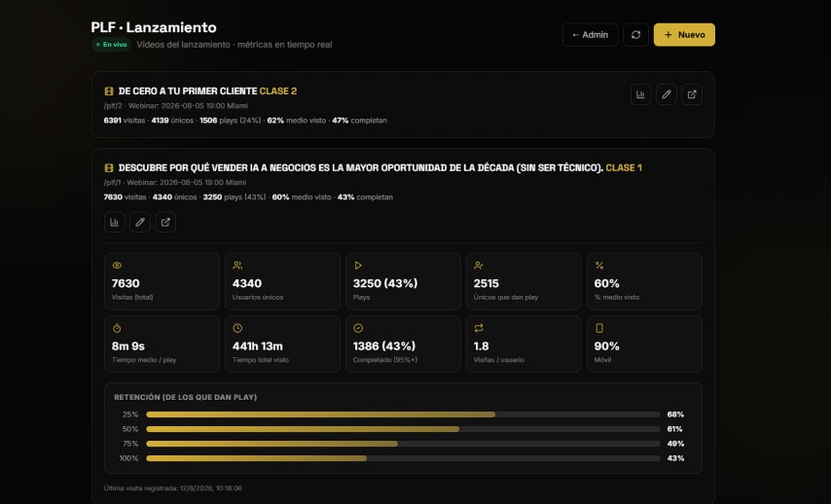The height and width of the screenshot is (504, 831).
Task: Click the 7630 value on Visitas (total) card
Action: pos(126,283)
